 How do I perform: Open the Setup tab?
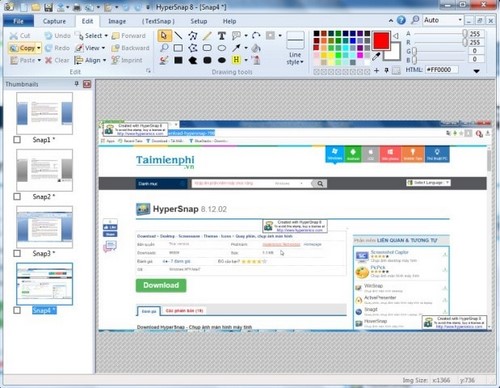(199, 21)
